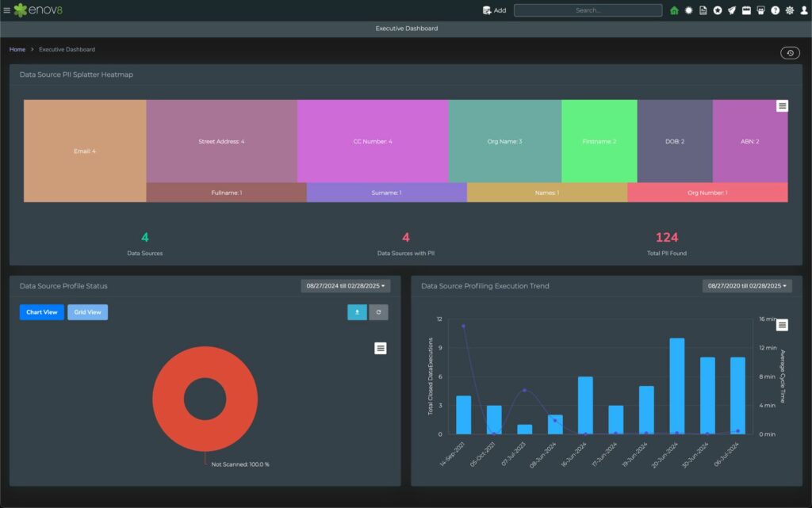Click the Add button in the top bar

[495, 10]
